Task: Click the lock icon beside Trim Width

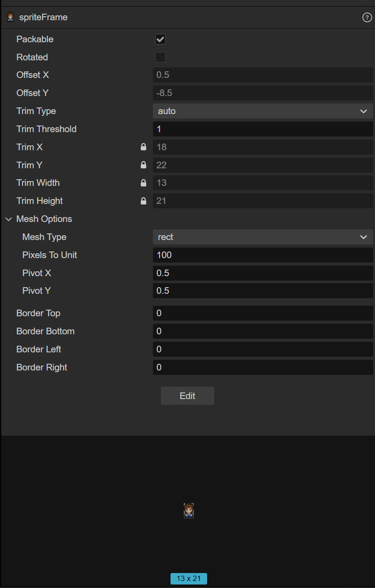Action: click(x=143, y=183)
